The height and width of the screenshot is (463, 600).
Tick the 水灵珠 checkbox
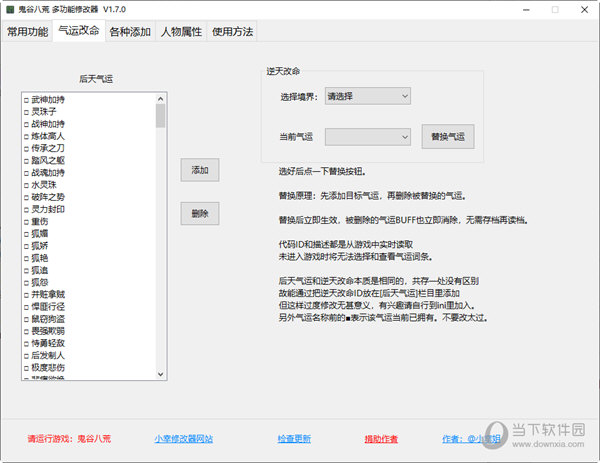(x=26, y=186)
